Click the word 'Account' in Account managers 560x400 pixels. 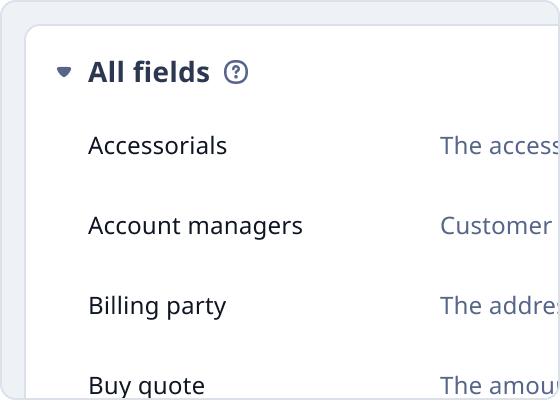click(x=134, y=226)
